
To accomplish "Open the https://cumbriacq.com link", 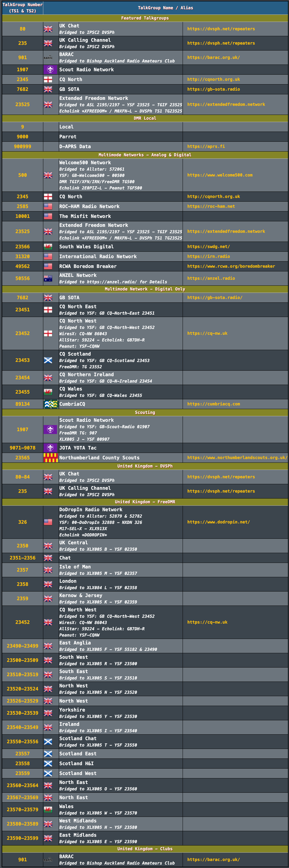I will point(214,404).
